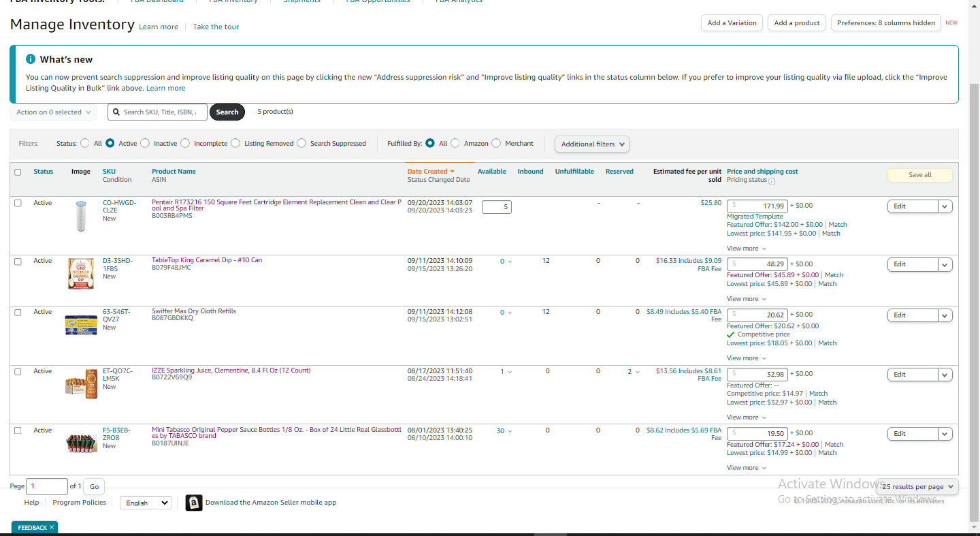Click Edit button for the Mini Tabasco row
The height and width of the screenshot is (536, 980).
[x=913, y=434]
